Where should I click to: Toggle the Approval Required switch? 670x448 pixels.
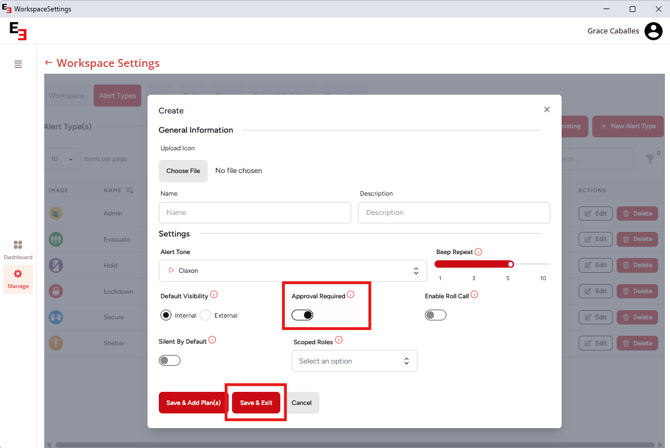(x=302, y=315)
